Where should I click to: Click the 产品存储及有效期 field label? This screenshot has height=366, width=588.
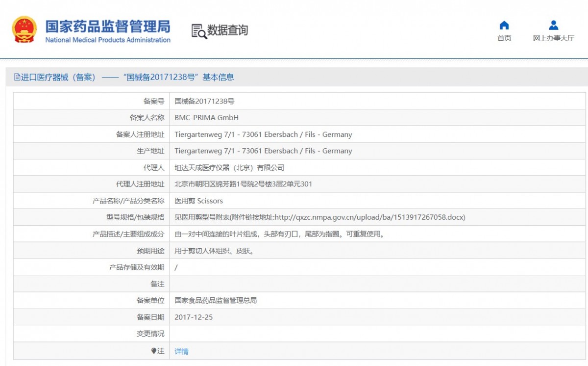[x=137, y=267]
